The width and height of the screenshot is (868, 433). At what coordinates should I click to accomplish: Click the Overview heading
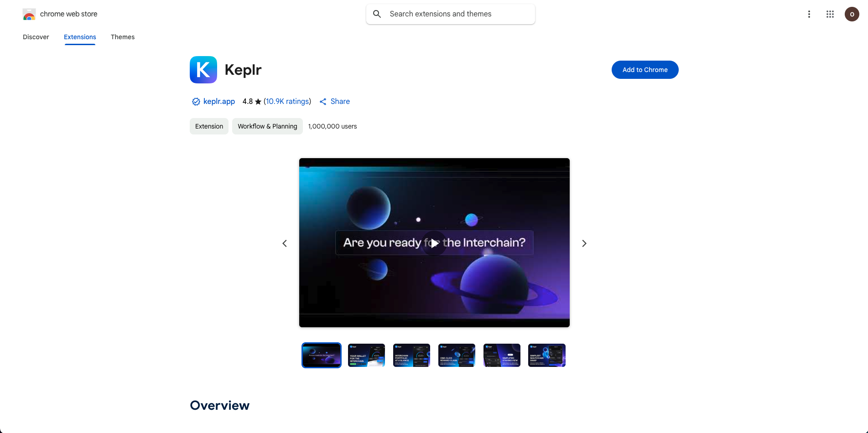click(x=220, y=405)
